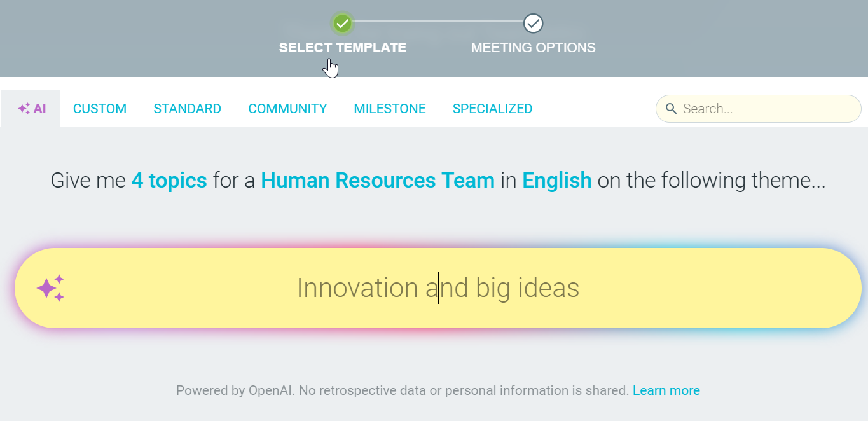This screenshot has height=421, width=868.
Task: Open the 'Learn more' link
Action: click(666, 390)
